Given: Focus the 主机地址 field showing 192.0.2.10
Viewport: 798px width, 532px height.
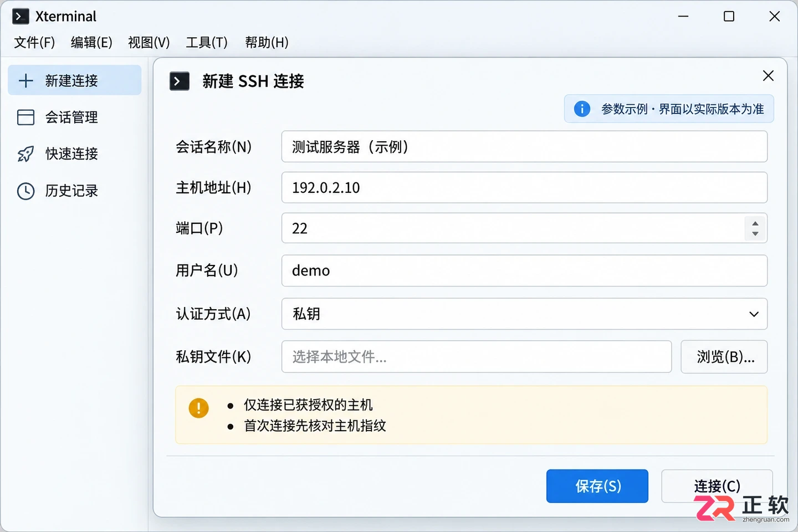Looking at the screenshot, I should [524, 187].
